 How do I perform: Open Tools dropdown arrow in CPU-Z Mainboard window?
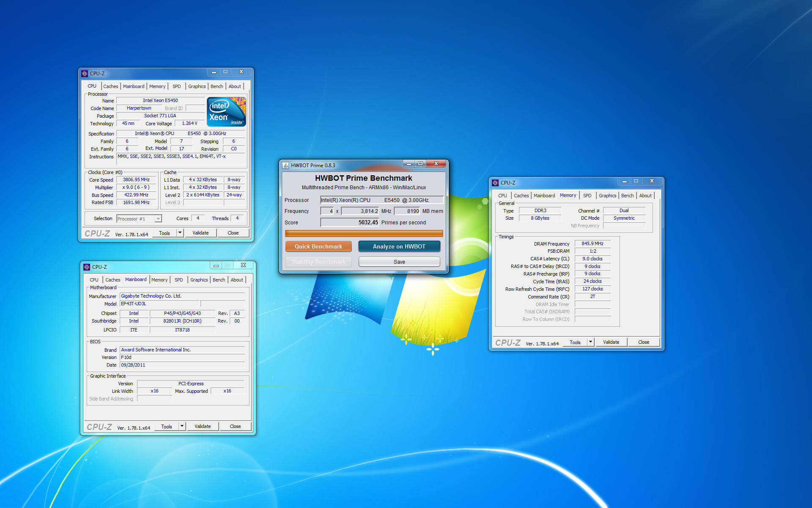(x=182, y=426)
